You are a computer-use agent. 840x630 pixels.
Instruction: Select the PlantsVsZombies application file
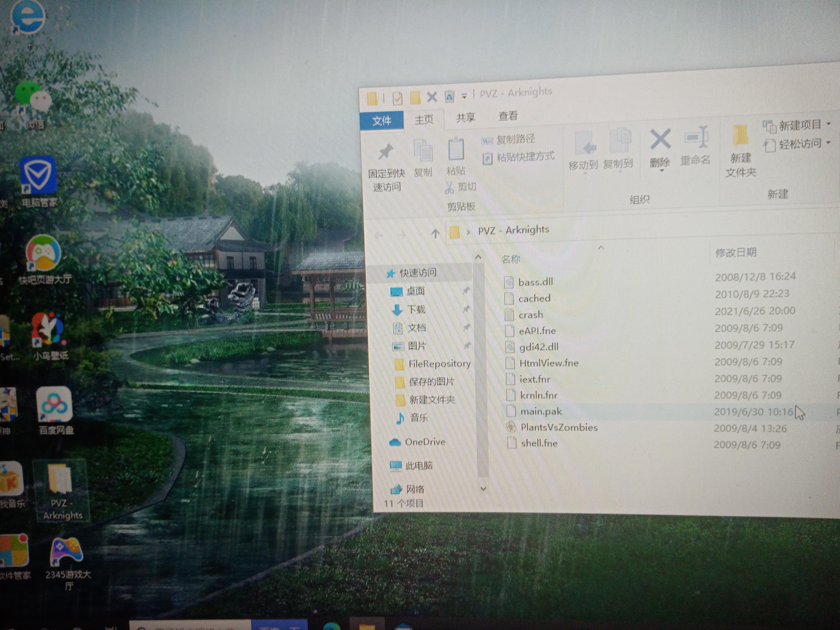tap(552, 427)
